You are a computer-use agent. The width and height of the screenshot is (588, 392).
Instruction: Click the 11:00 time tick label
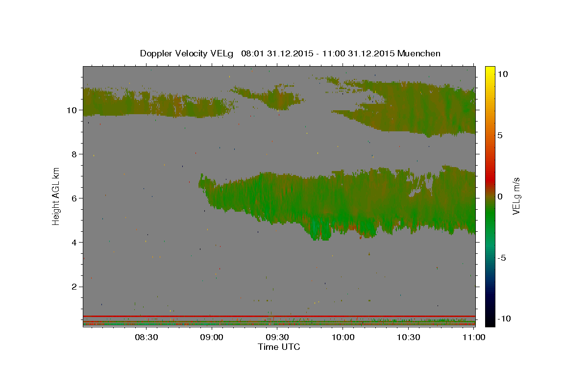point(473,337)
